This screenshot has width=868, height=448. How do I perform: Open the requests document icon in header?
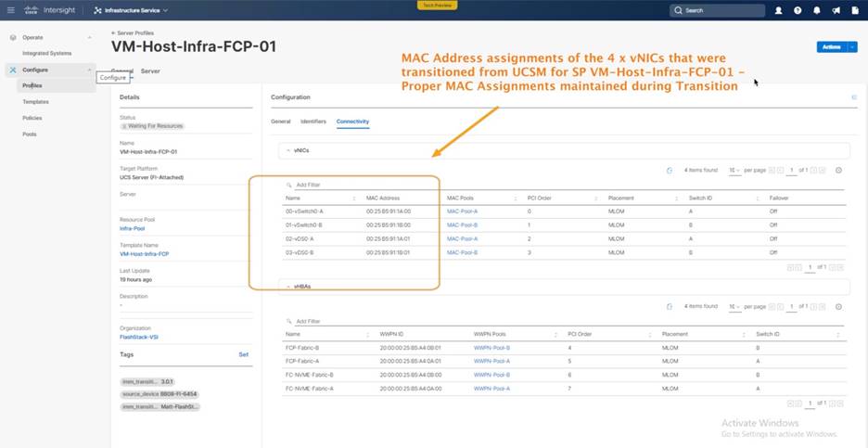tap(855, 10)
